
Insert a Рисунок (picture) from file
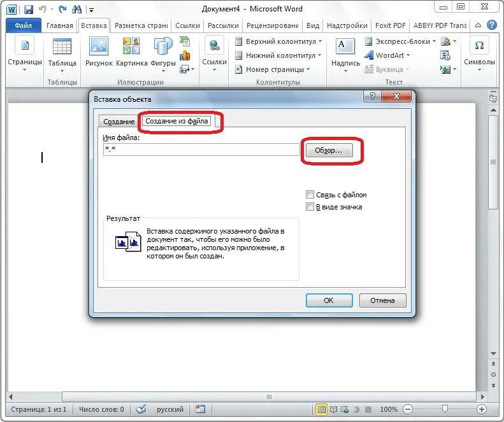99,52
